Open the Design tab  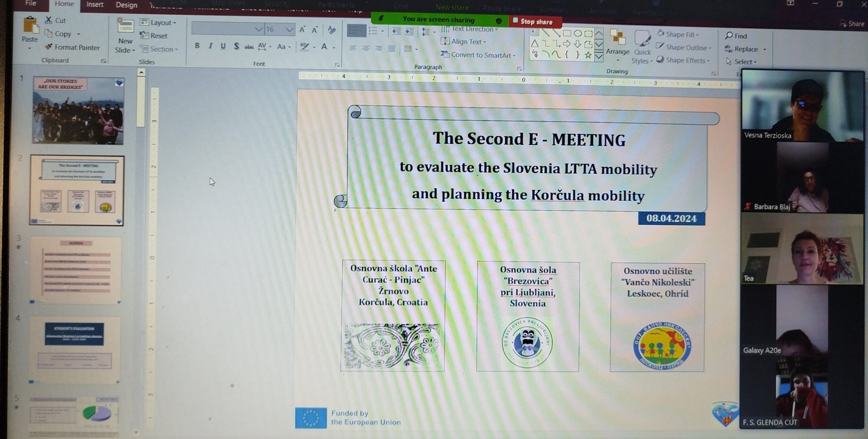click(x=127, y=5)
